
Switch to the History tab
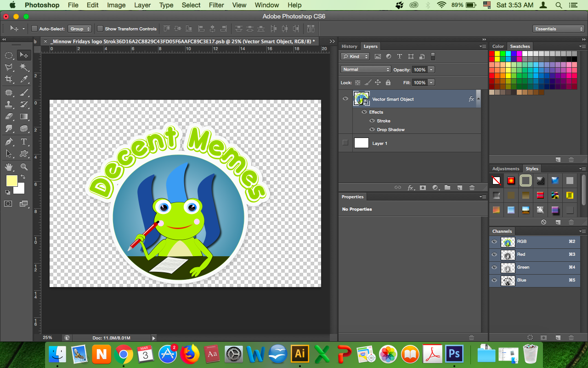pyautogui.click(x=349, y=46)
